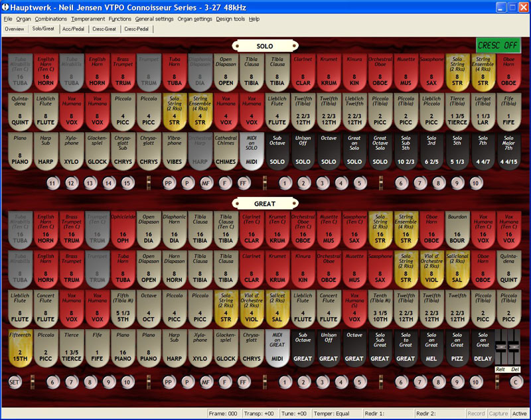Enable Solo Diaphonic Diapason 8 DIA stop
The width and height of the screenshot is (531, 420).
coord(200,72)
